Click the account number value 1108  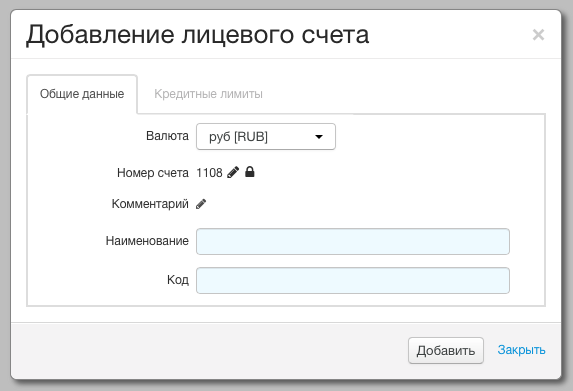pos(209,172)
